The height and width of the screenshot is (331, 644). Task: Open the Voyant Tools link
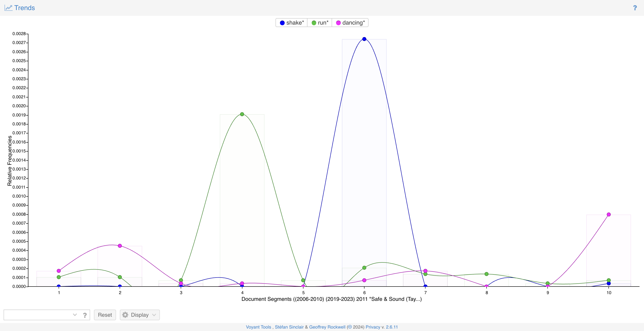click(258, 327)
